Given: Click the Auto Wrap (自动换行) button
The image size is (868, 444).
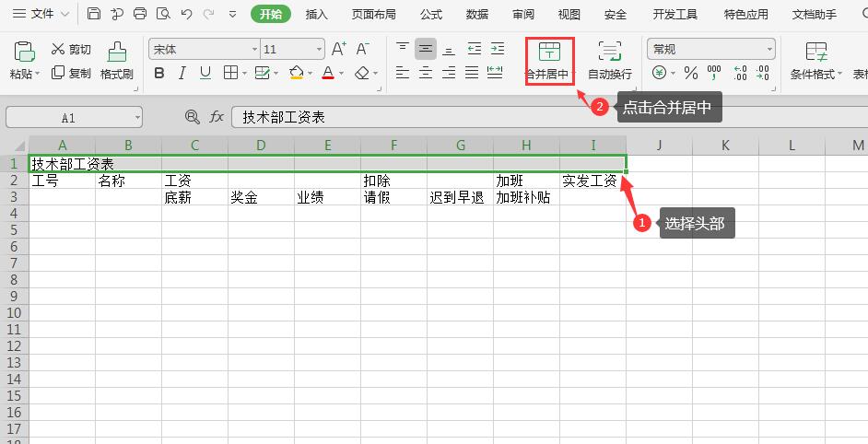Looking at the screenshot, I should coord(609,61).
